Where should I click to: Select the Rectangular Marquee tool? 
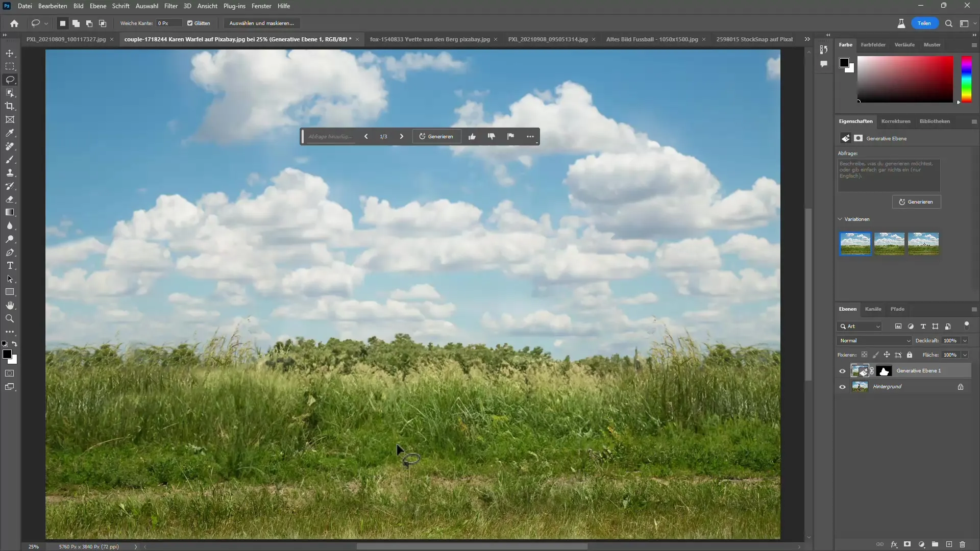coord(10,66)
